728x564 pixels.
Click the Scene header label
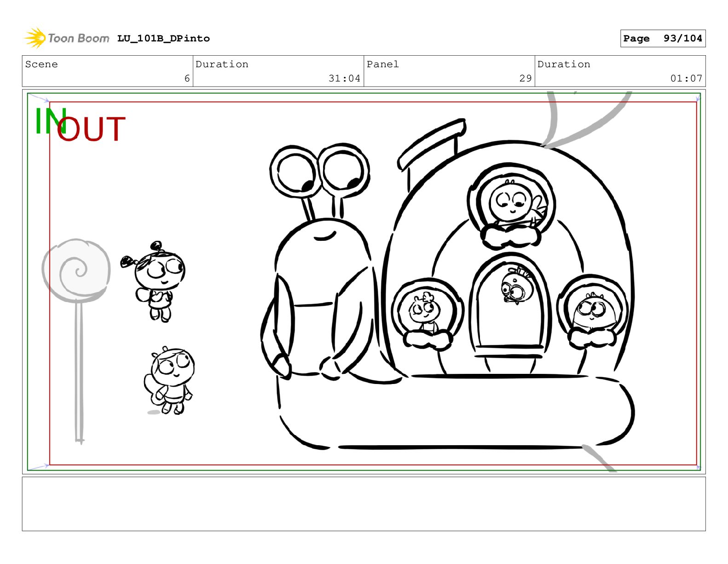[x=41, y=64]
